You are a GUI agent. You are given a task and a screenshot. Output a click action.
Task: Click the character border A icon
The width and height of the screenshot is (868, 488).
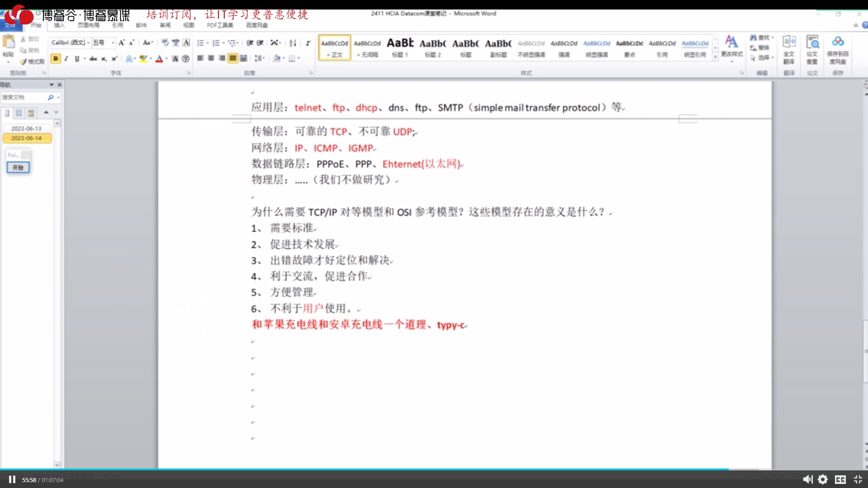(x=186, y=43)
